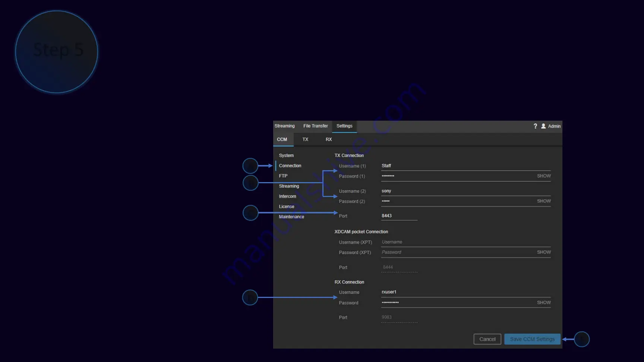This screenshot has height=362, width=644.
Task: Open the File Transfer tab
Action: point(316,126)
